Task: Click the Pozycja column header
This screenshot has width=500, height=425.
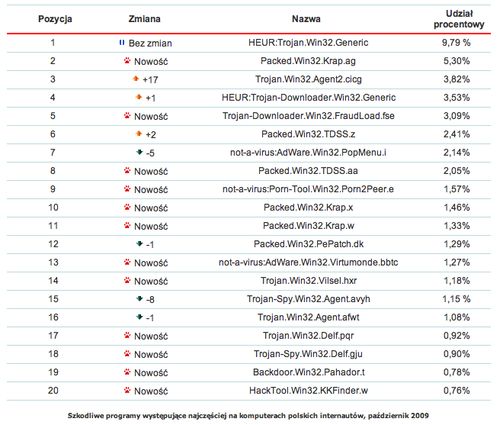Action: click(55, 19)
